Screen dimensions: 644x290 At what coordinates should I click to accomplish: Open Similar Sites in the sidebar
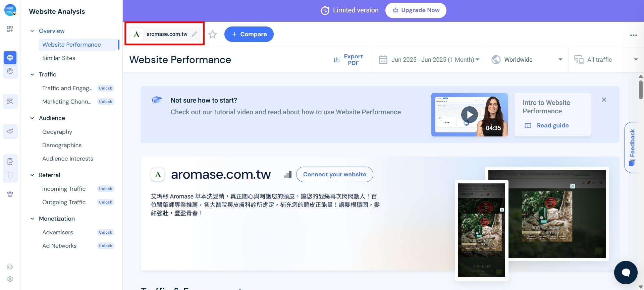59,58
